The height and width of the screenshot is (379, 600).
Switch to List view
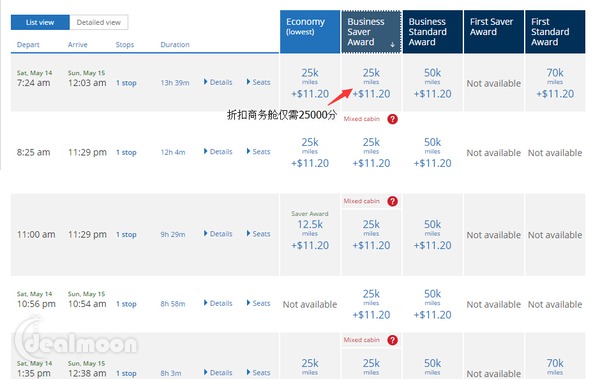[40, 22]
